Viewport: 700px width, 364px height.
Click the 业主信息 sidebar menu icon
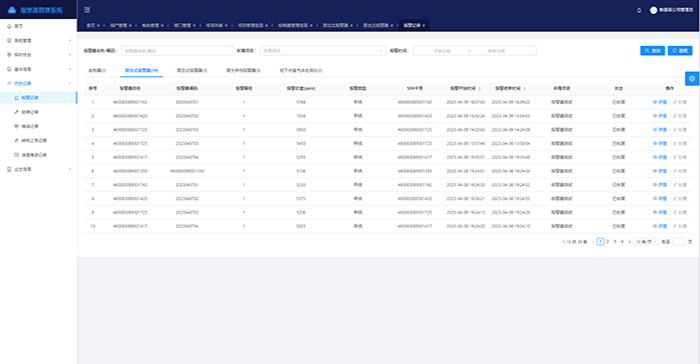[9, 169]
